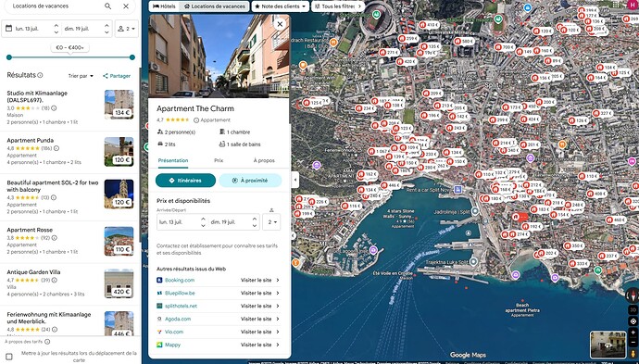
Task: Toggle the 3D map view button
Action: click(633, 310)
